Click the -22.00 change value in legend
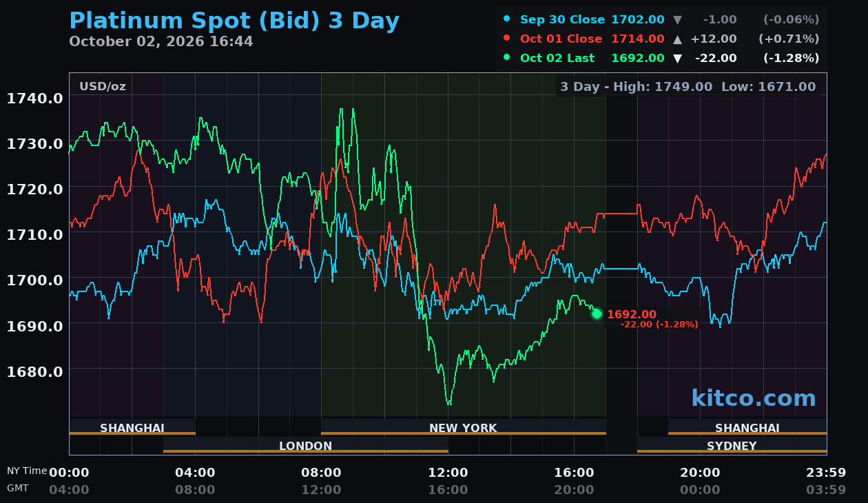 (x=716, y=59)
